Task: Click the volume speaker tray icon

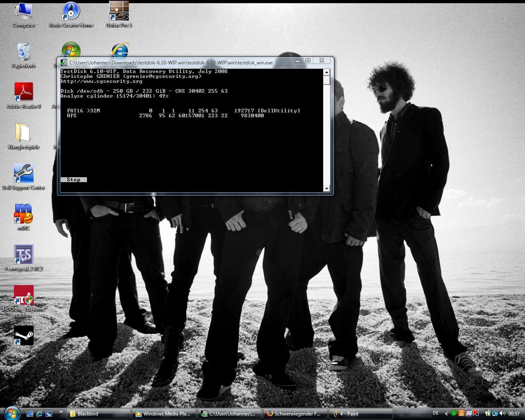Action: click(502, 413)
